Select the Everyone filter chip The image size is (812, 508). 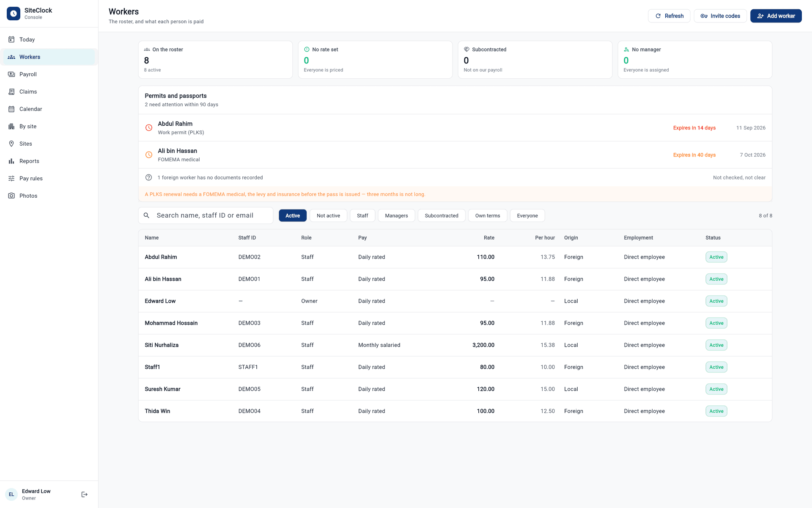[527, 215]
